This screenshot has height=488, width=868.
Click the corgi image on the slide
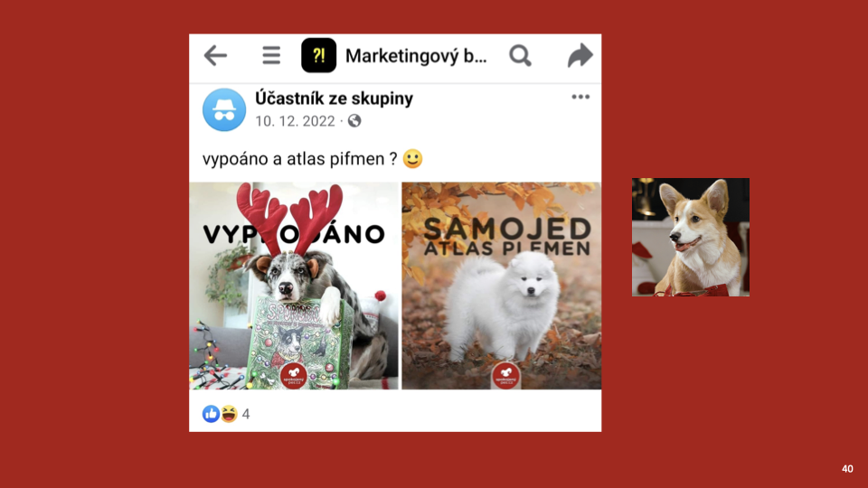coord(691,237)
